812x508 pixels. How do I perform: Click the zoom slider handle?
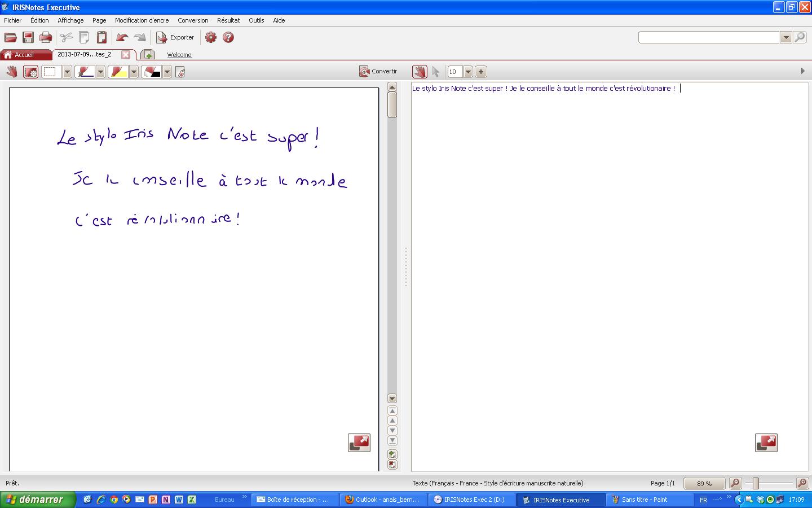pyautogui.click(x=756, y=483)
